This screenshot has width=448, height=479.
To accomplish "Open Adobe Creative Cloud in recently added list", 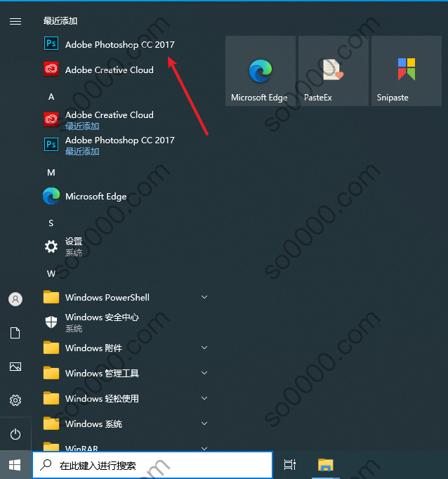I will (125, 70).
